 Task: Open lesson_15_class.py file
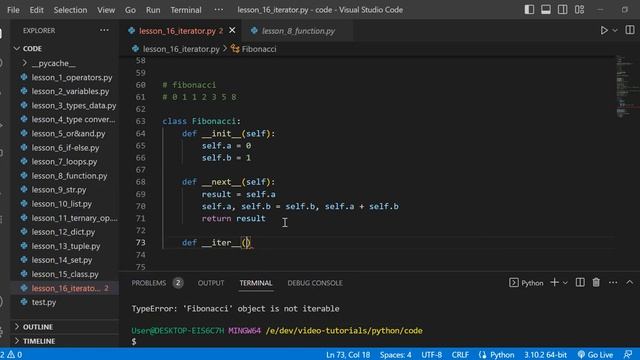(65, 274)
